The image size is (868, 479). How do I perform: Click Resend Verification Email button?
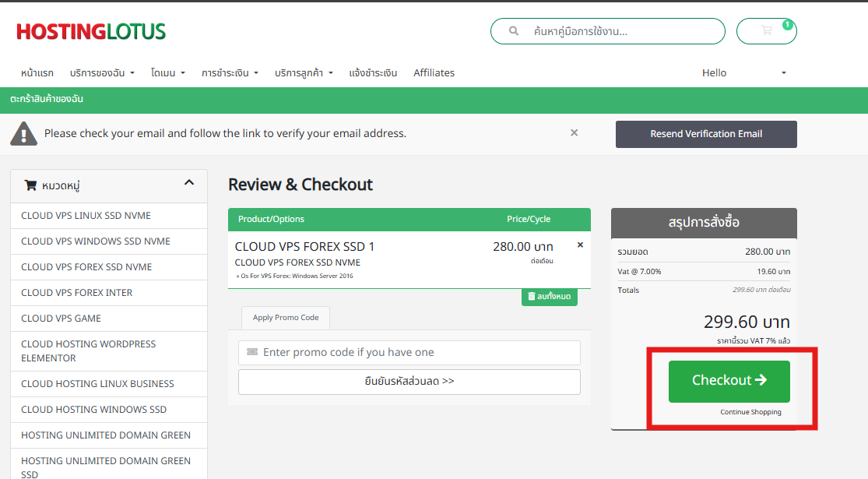point(706,134)
